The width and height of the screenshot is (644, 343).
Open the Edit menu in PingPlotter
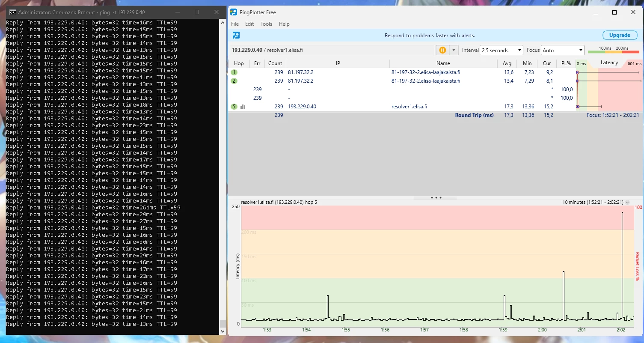pos(249,24)
